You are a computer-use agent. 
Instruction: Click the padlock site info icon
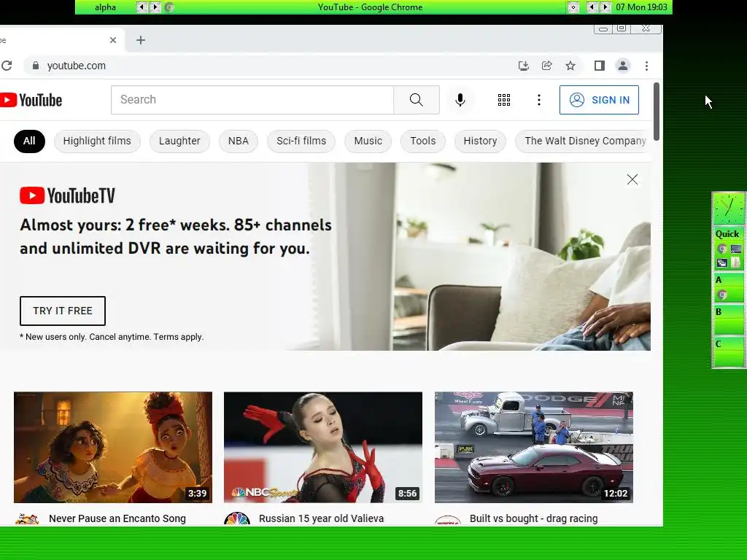[x=35, y=66]
